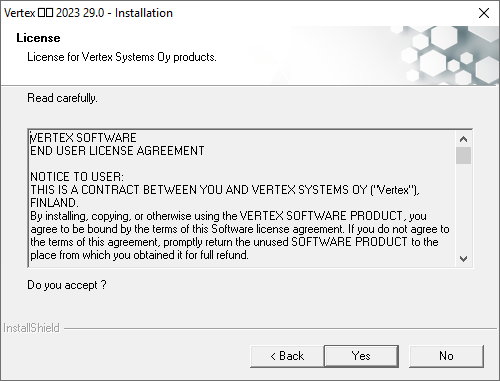500x381 pixels.
Task: Click the 'Do you accept ?' prompt
Action: tap(67, 285)
